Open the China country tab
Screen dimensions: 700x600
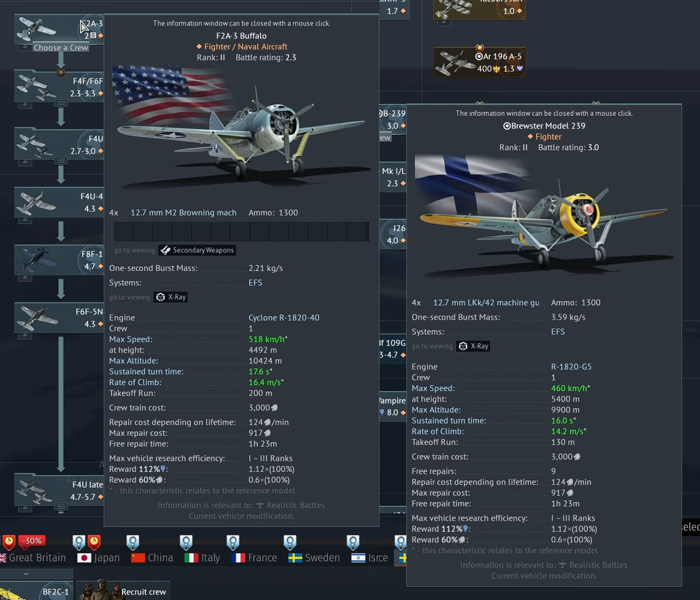tap(152, 558)
